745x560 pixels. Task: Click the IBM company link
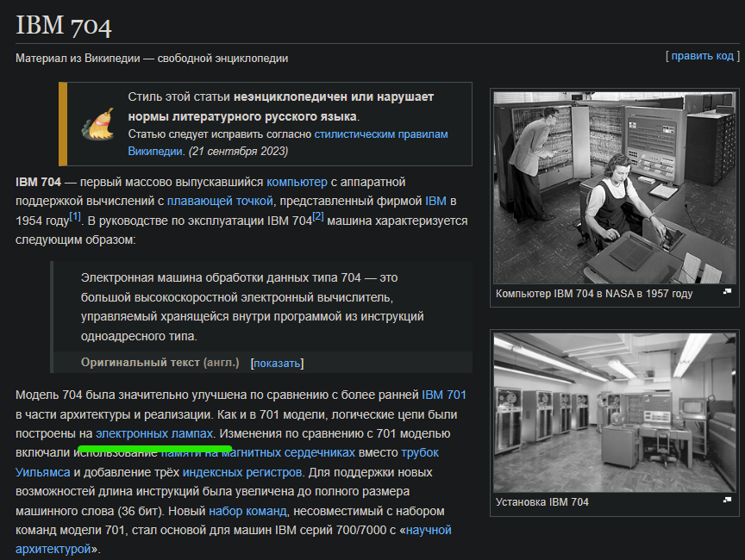[x=435, y=201]
